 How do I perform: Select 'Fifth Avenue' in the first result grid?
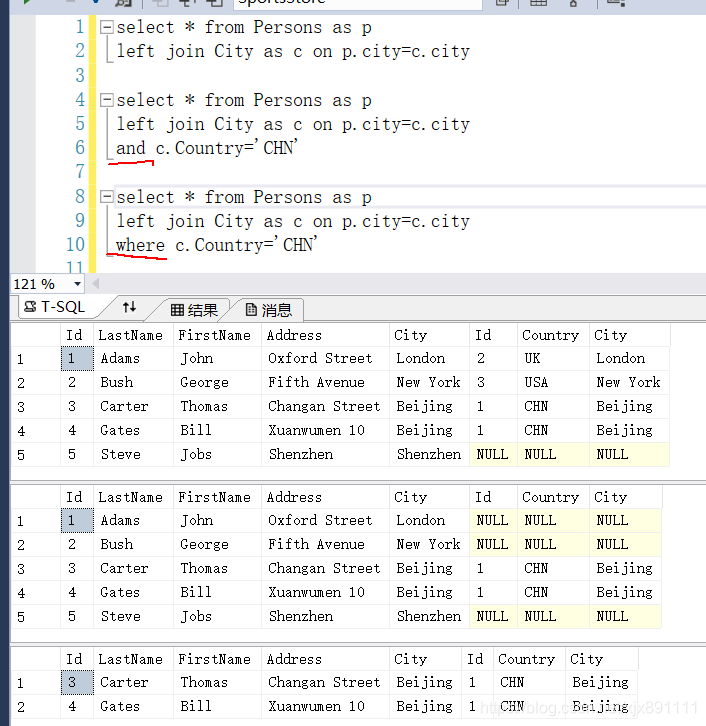pos(325,382)
